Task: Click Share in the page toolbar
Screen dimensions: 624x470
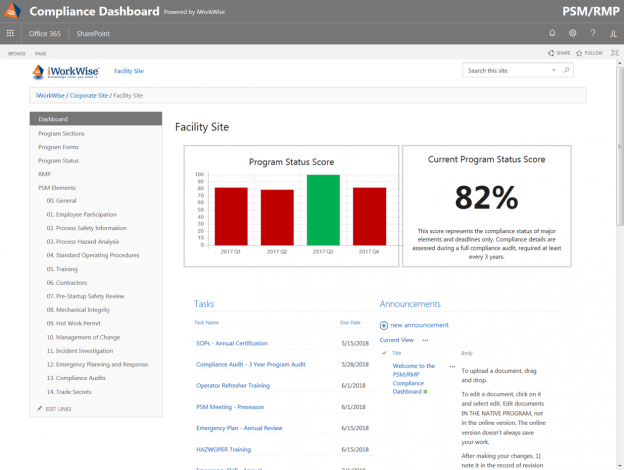Action: click(x=559, y=53)
